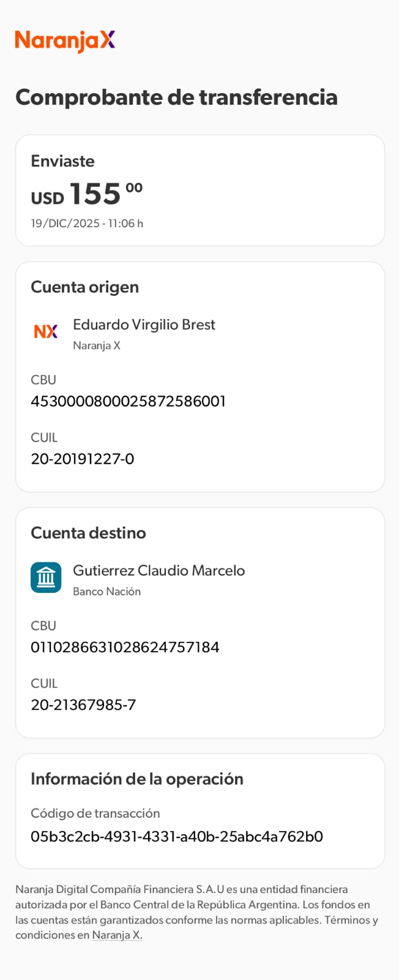Click the Información de la operación heading
The width and height of the screenshot is (399, 980).
[137, 779]
